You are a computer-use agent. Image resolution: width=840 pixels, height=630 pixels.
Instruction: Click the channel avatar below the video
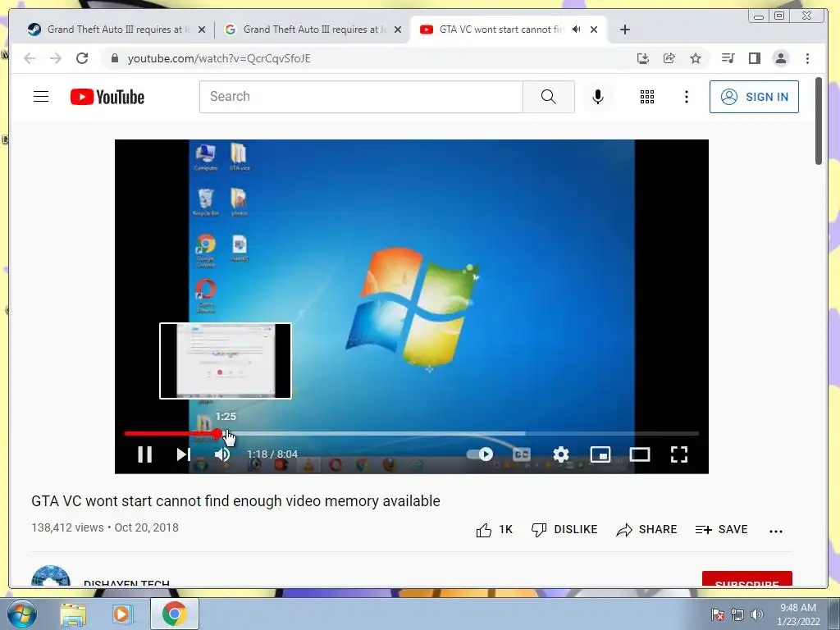[x=51, y=577]
